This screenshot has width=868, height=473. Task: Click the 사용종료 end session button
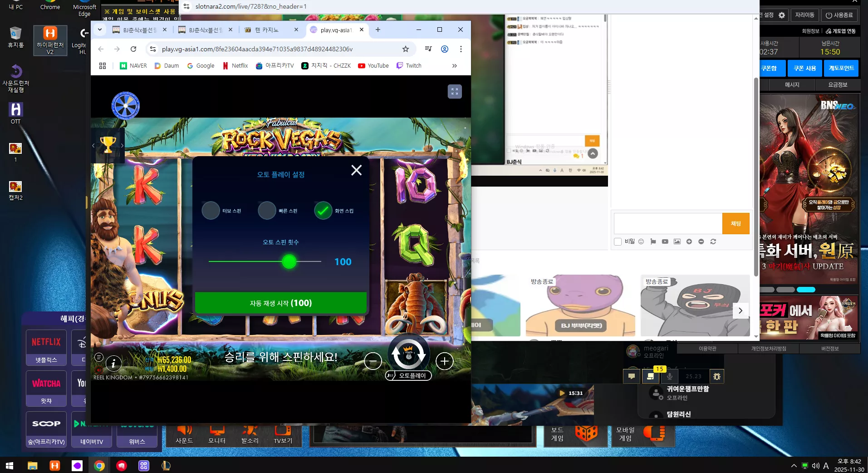839,15
